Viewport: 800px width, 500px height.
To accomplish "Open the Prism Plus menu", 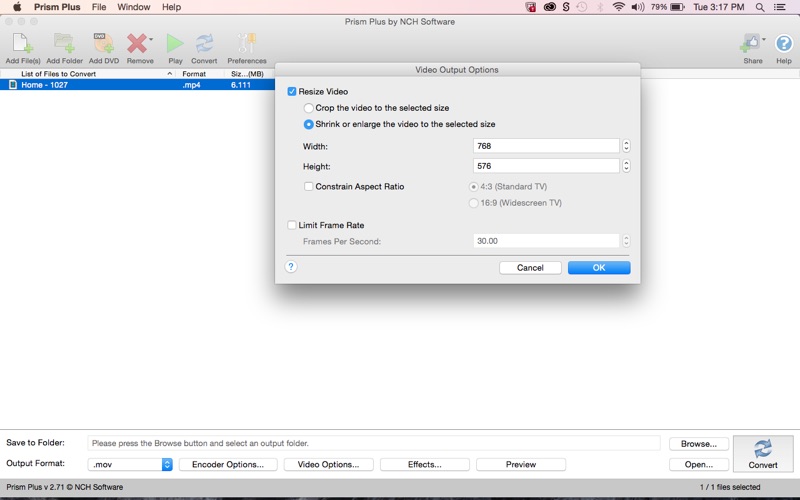I will (x=57, y=7).
